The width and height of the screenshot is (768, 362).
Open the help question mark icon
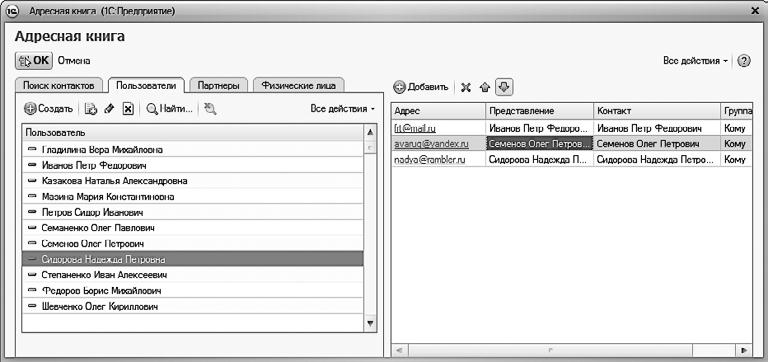coord(744,61)
